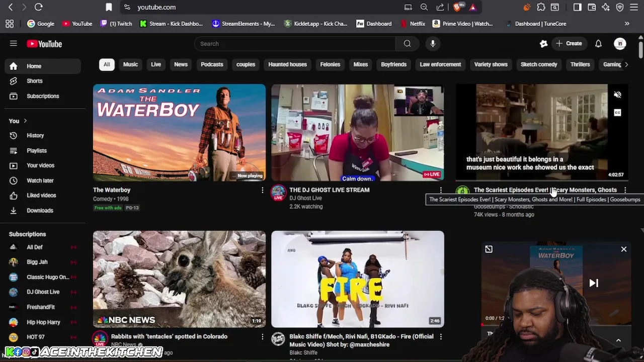This screenshot has height=362, width=644.
Task: Open the Dashboard | TuneCore bookmark
Action: click(536, 24)
